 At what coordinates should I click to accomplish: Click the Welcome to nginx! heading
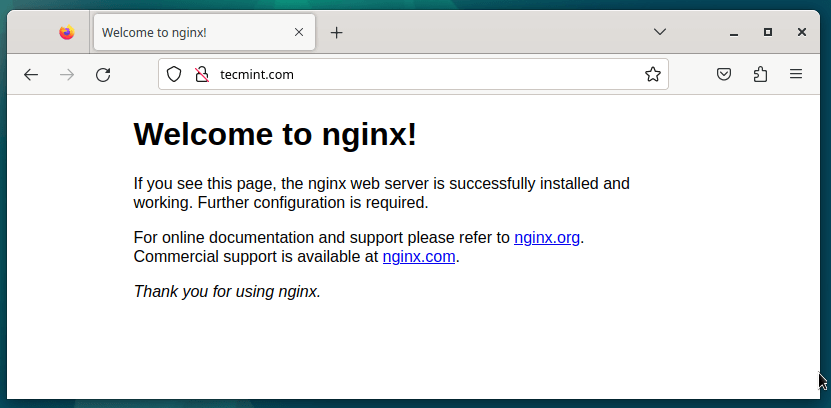(x=275, y=134)
